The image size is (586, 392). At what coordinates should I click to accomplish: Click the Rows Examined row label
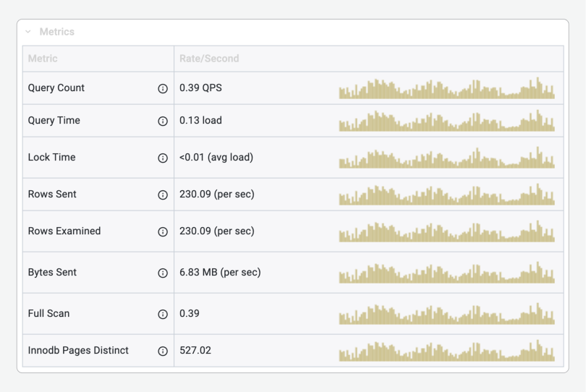[64, 231]
